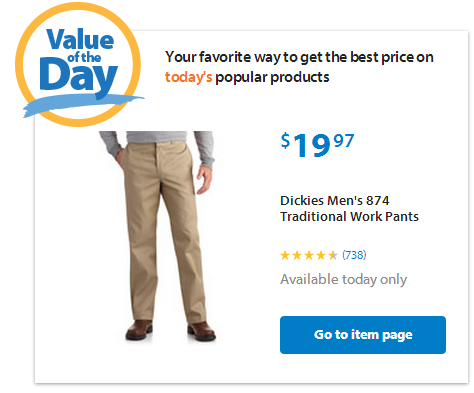The width and height of the screenshot is (474, 393).
Task: Click the "Traditional Work Pants" title line
Action: 349,217
